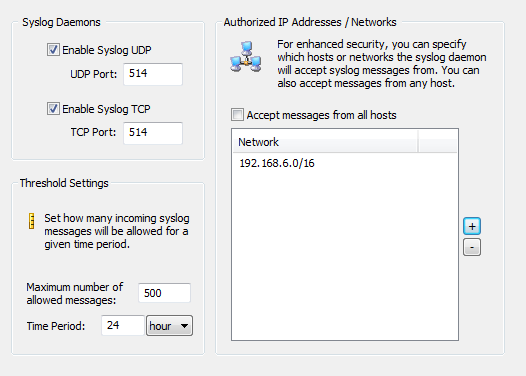The image size is (526, 376).
Task: Open the hour time unit dropdown
Action: tap(169, 325)
